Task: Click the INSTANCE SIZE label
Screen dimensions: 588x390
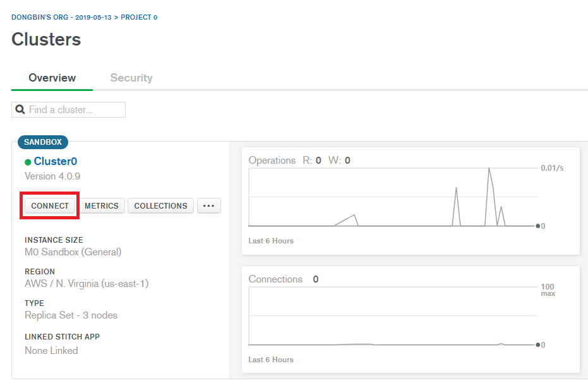Action: click(54, 240)
